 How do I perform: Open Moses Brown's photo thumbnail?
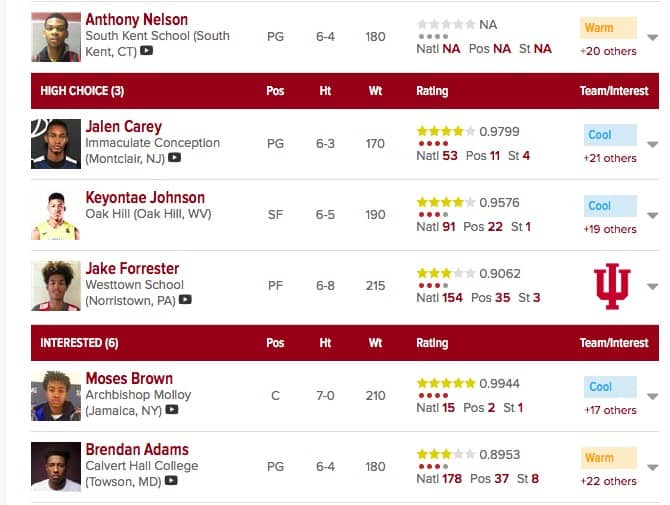coord(56,396)
